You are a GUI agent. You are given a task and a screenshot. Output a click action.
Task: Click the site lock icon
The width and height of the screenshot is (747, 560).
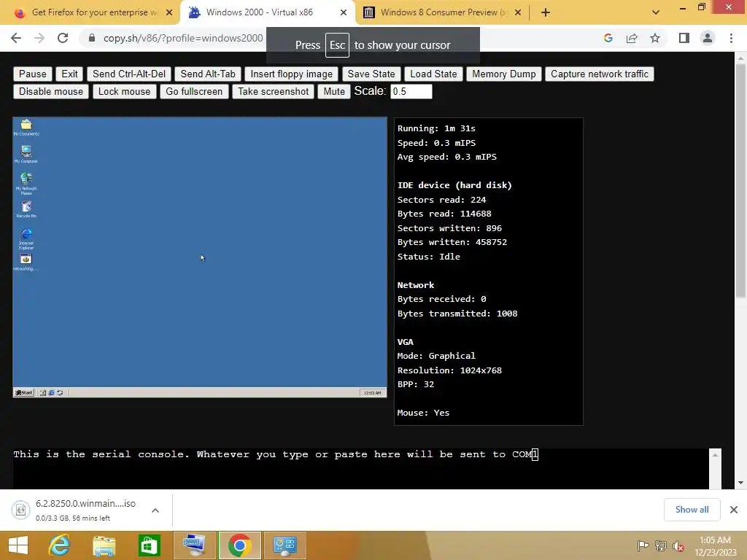coord(92,38)
